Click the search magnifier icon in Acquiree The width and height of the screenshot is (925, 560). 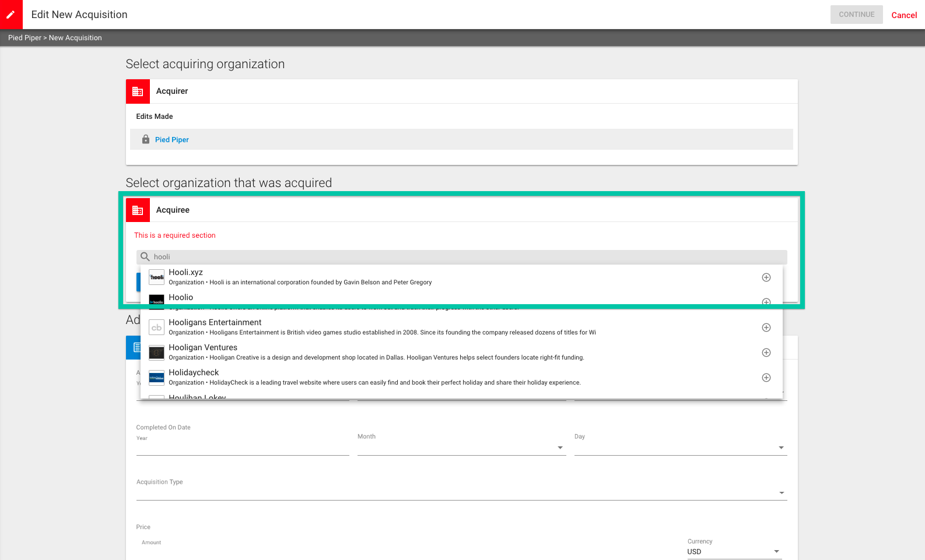pos(145,257)
